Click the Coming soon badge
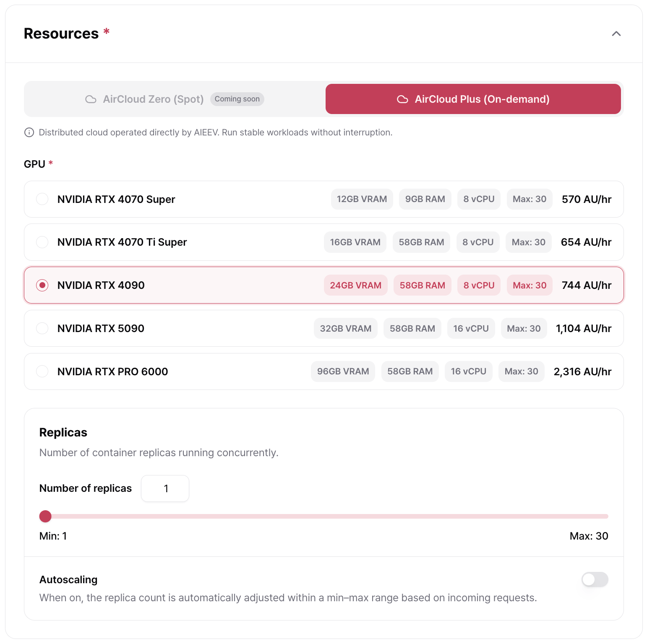The image size is (647, 644). (x=237, y=99)
